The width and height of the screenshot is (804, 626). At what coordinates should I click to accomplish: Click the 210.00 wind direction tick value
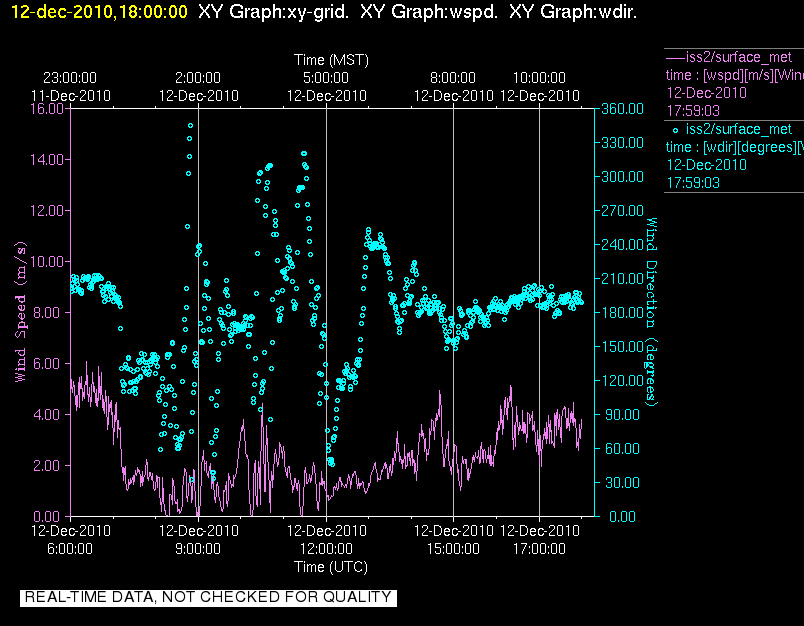[622, 278]
